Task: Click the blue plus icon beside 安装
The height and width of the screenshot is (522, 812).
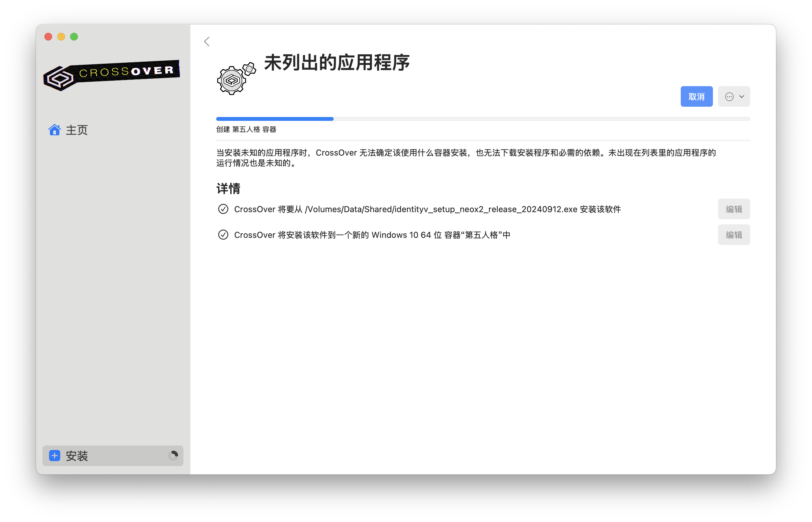Action: 55,455
